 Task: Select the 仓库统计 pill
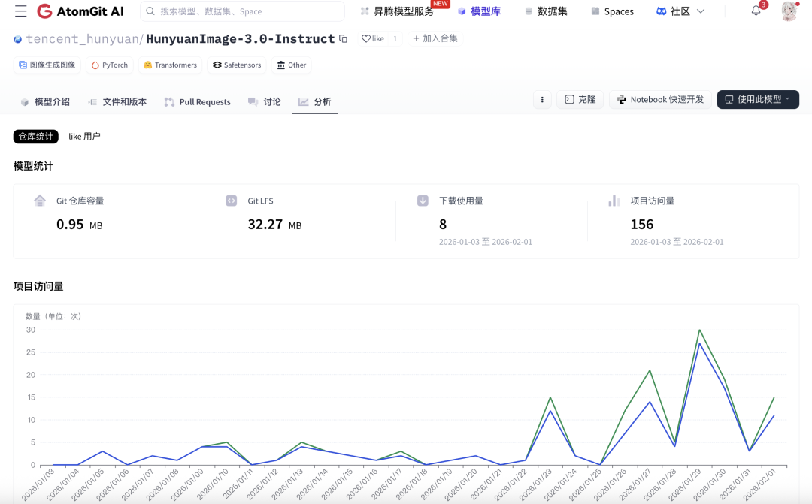point(36,136)
